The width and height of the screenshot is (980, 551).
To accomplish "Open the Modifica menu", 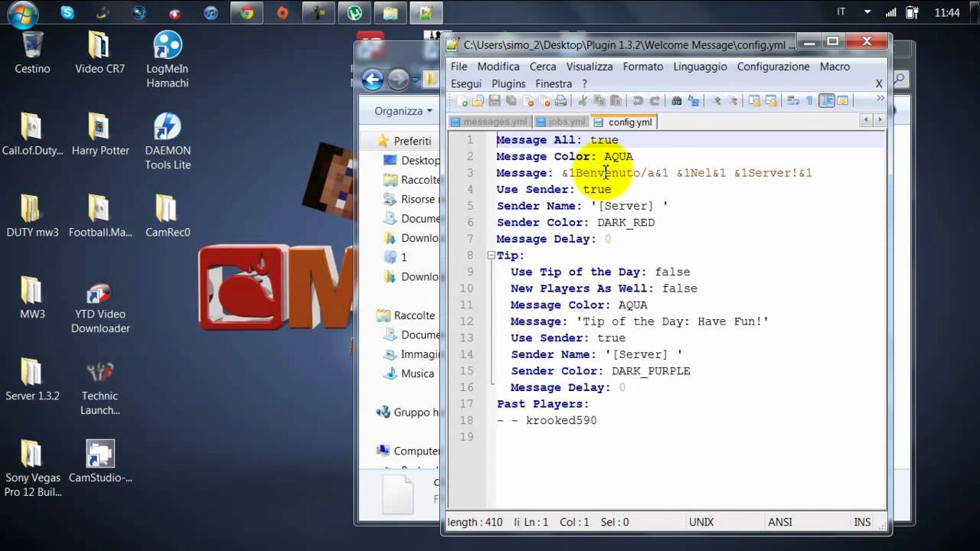I will coord(498,67).
